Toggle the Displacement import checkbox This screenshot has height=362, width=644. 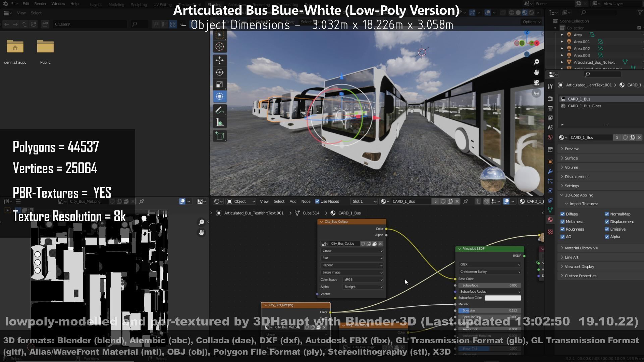607,222
